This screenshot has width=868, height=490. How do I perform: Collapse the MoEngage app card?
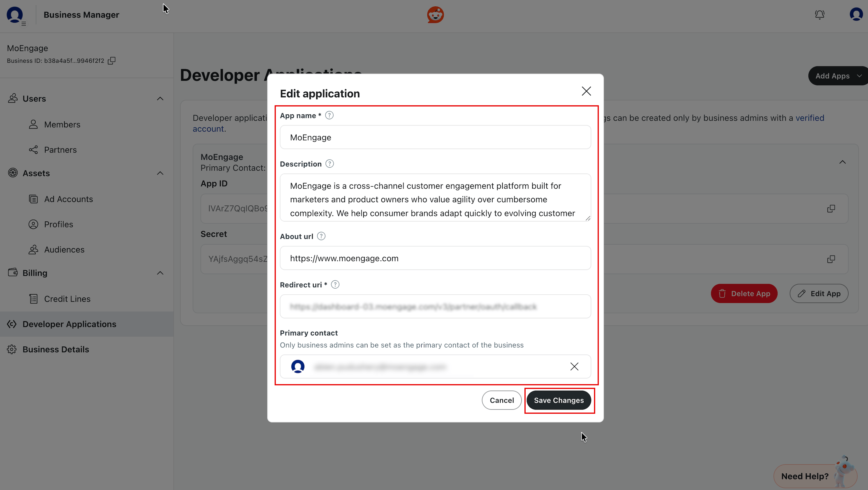pyautogui.click(x=842, y=162)
